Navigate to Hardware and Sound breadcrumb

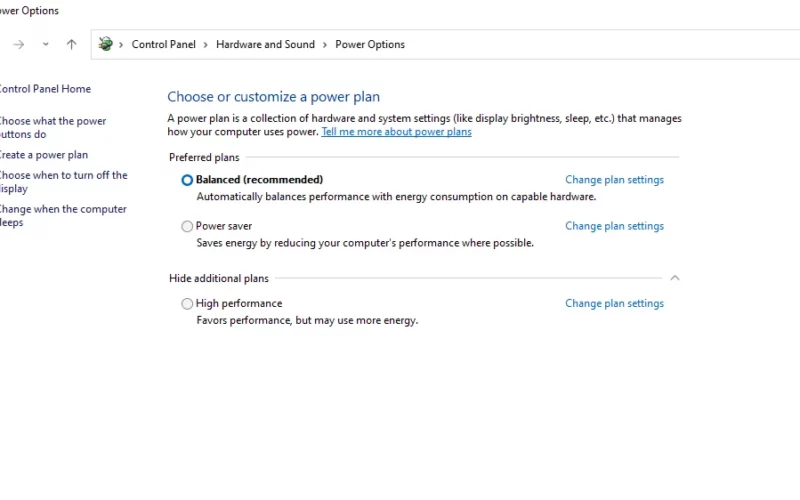(265, 44)
